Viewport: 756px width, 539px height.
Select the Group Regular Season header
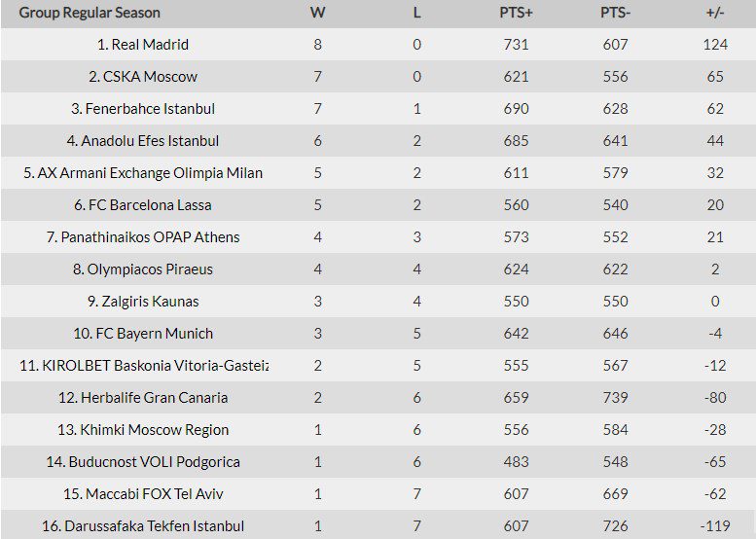click(90, 13)
